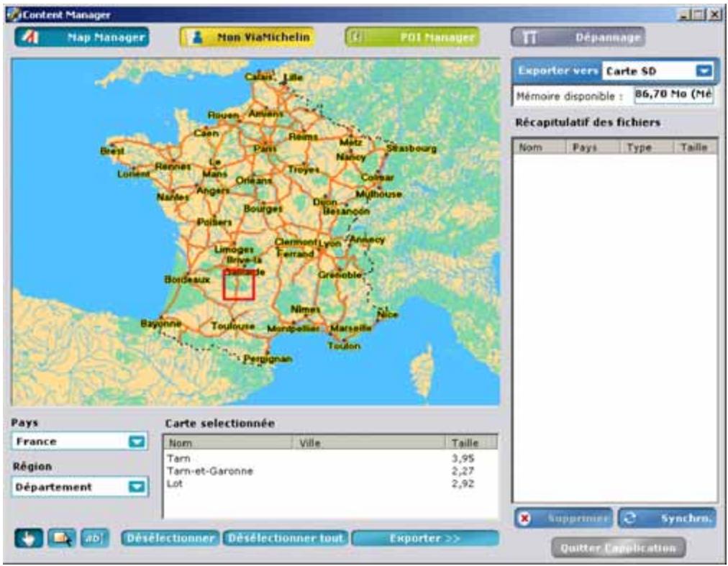Click Paris on the map
Viewport: 728px width, 566px height.
point(265,149)
